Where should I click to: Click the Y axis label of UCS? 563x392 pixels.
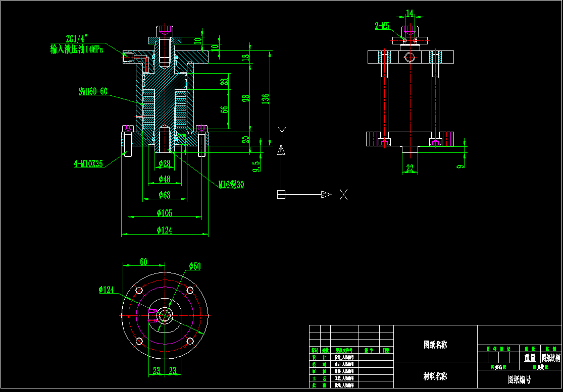tap(282, 132)
